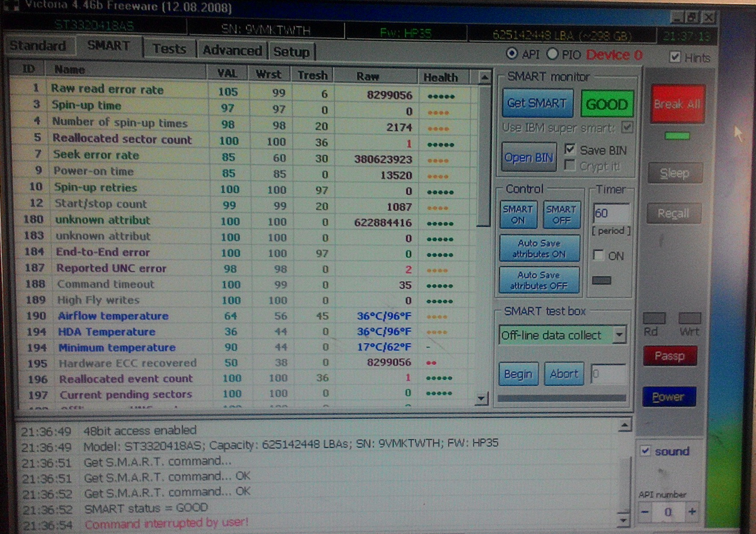Click the Timer period input field
The width and height of the screenshot is (756, 534).
[x=611, y=213]
